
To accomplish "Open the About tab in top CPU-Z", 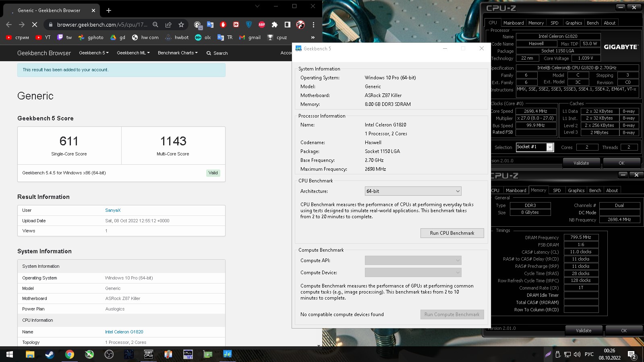I will [x=609, y=23].
